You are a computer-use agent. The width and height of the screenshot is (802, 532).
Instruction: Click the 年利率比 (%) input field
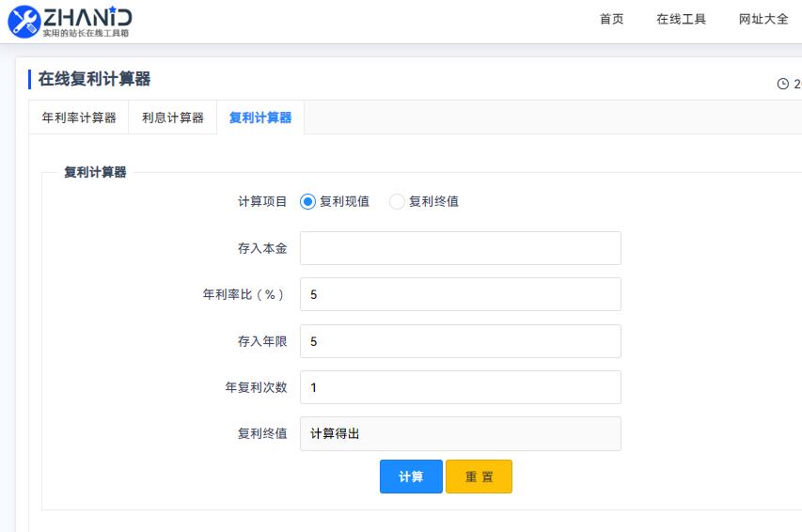coord(461,294)
